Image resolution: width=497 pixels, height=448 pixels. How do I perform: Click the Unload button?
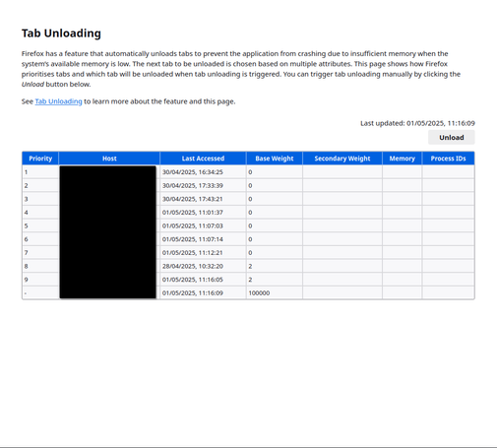coord(451,137)
